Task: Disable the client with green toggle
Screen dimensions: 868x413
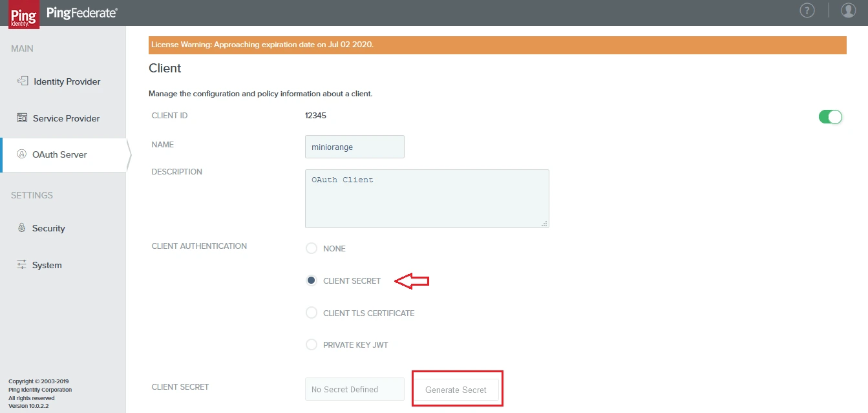Action: click(x=831, y=117)
